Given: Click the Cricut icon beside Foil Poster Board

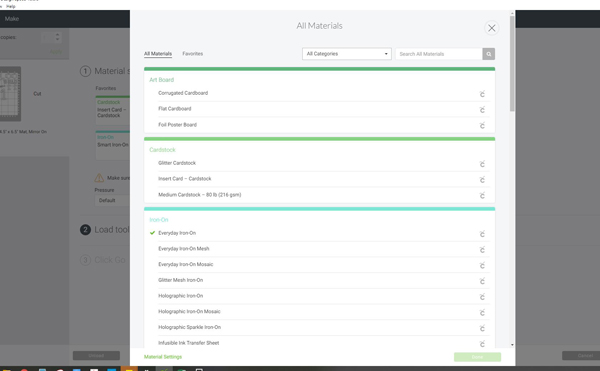Looking at the screenshot, I should coord(482,125).
